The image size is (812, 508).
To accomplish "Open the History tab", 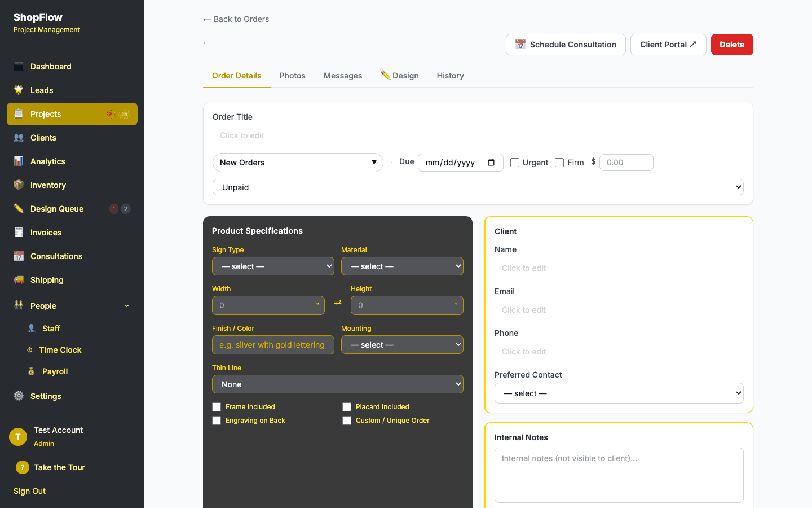I will click(450, 76).
